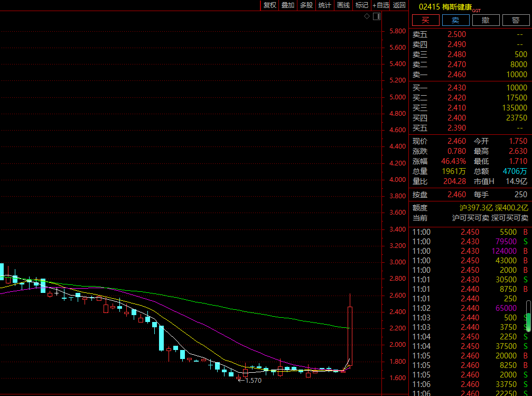Click the 每手 value 250
The width and height of the screenshot is (532, 396).
point(520,195)
